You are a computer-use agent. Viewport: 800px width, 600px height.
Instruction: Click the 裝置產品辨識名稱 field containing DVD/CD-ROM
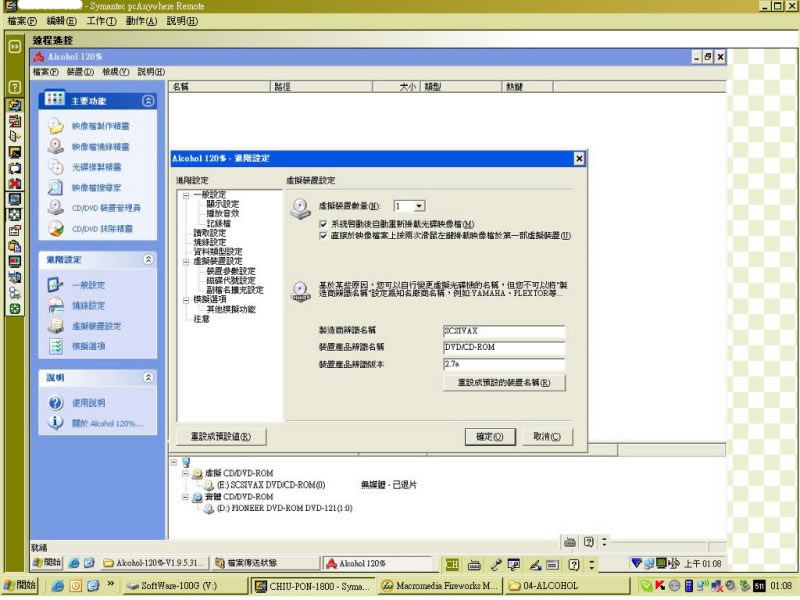click(x=504, y=347)
